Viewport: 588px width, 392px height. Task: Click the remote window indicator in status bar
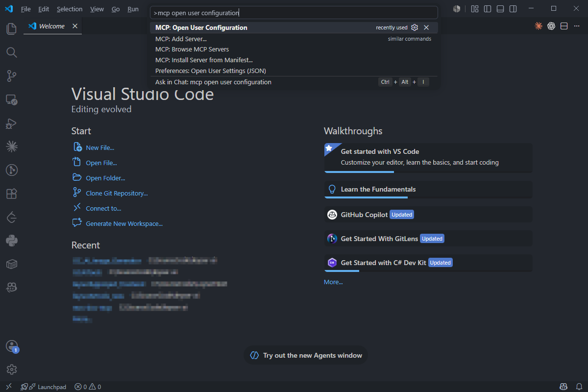8,387
